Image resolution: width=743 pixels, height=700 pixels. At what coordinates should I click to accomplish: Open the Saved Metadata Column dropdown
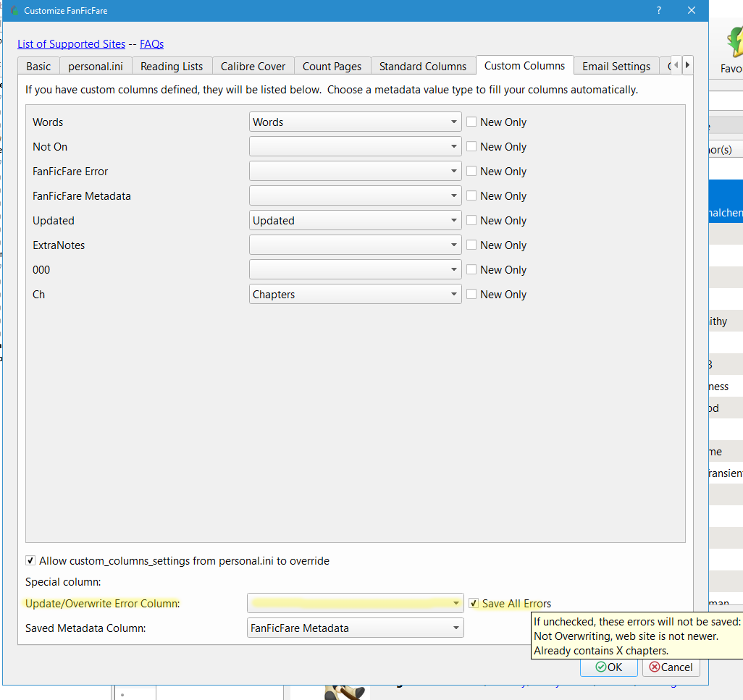click(356, 628)
